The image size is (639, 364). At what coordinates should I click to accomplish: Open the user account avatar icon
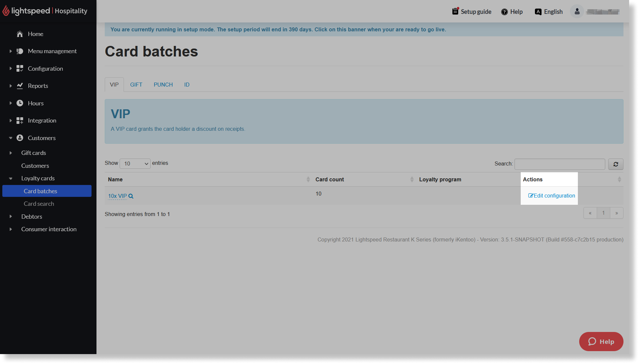(x=577, y=12)
